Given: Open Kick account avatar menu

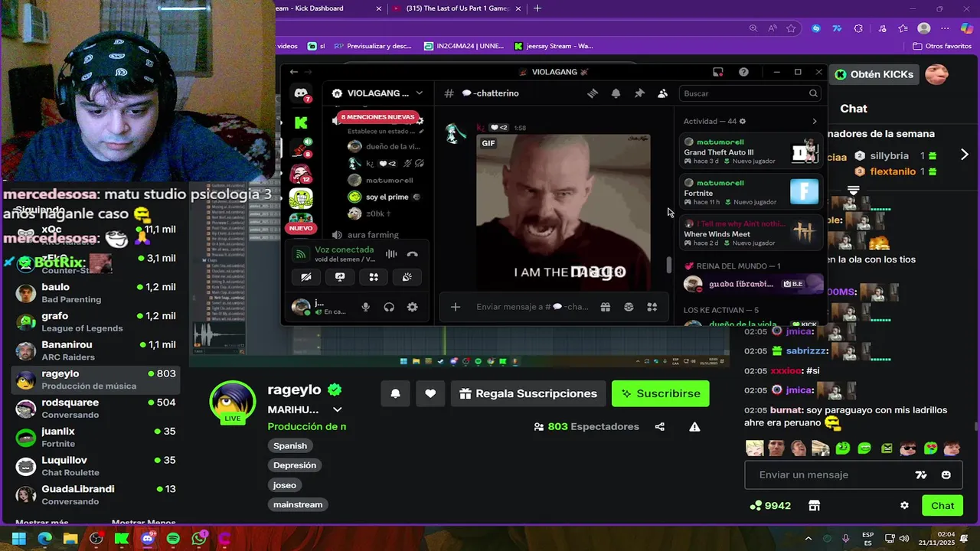Looking at the screenshot, I should click(937, 74).
